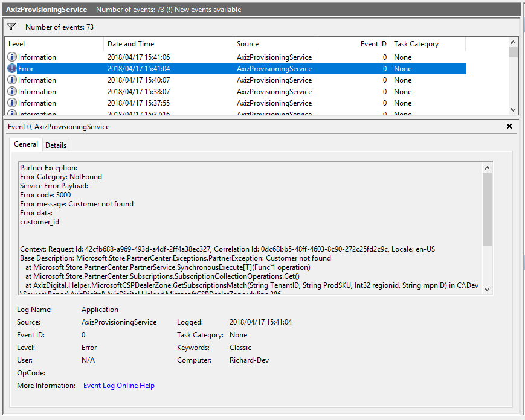Select the Error event at 2018/04/17 15:41:04
The image size is (525, 420).
click(x=235, y=68)
